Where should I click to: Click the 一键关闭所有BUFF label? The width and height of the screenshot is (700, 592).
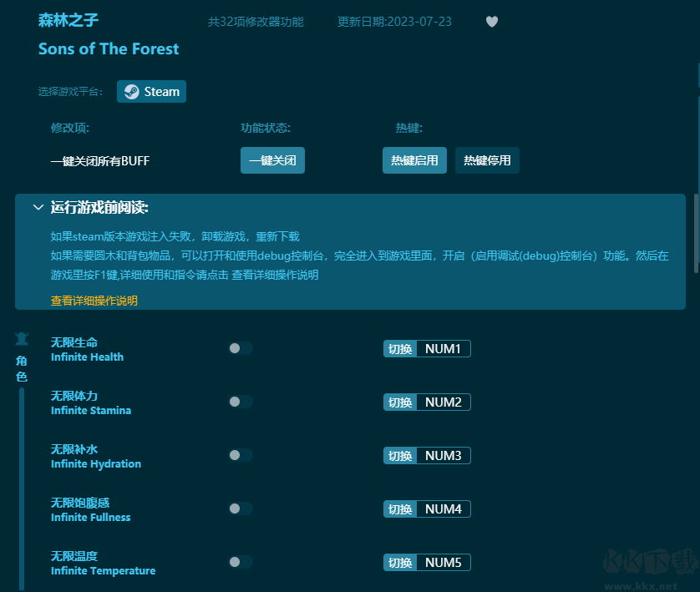click(x=100, y=161)
